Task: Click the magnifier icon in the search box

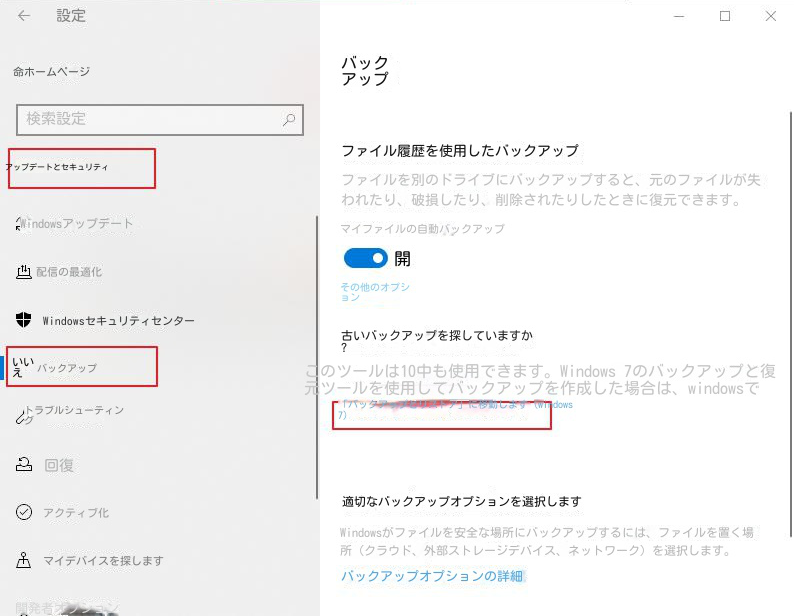Action: [289, 119]
